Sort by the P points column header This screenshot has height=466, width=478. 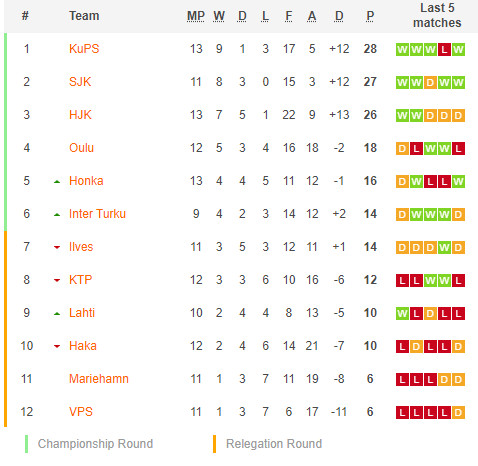[x=370, y=16]
